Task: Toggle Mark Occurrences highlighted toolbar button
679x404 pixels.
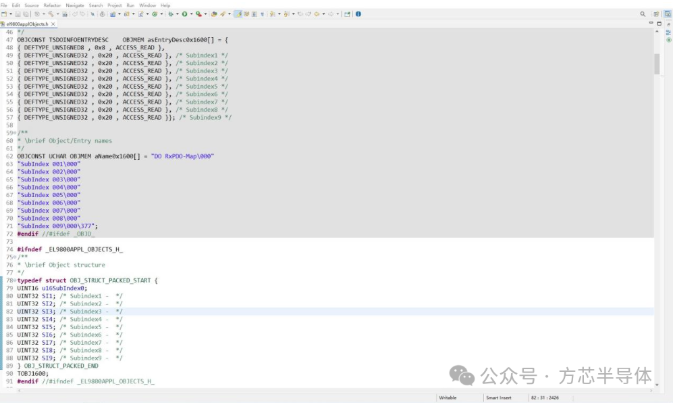Action: point(238,14)
